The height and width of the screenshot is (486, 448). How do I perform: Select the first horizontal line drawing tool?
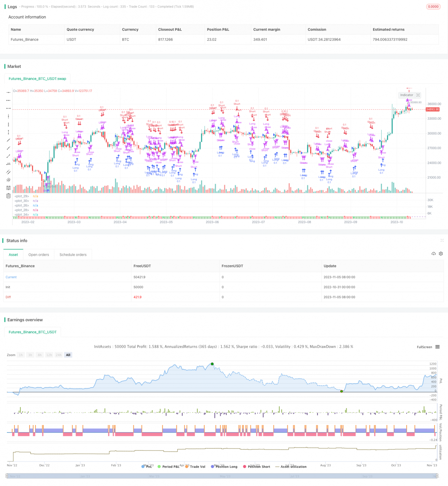pos(8,92)
